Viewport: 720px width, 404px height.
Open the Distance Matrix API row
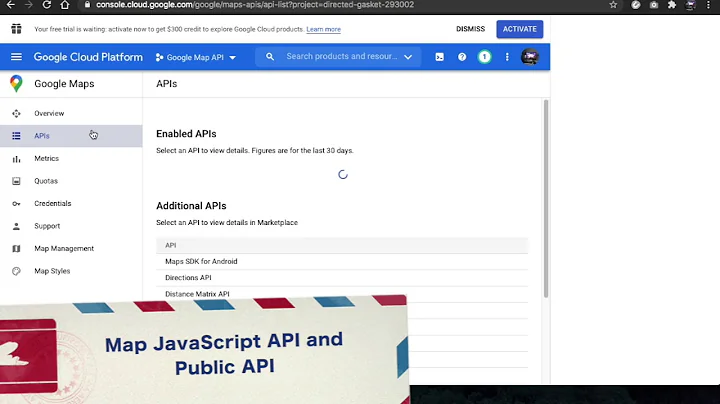342,294
